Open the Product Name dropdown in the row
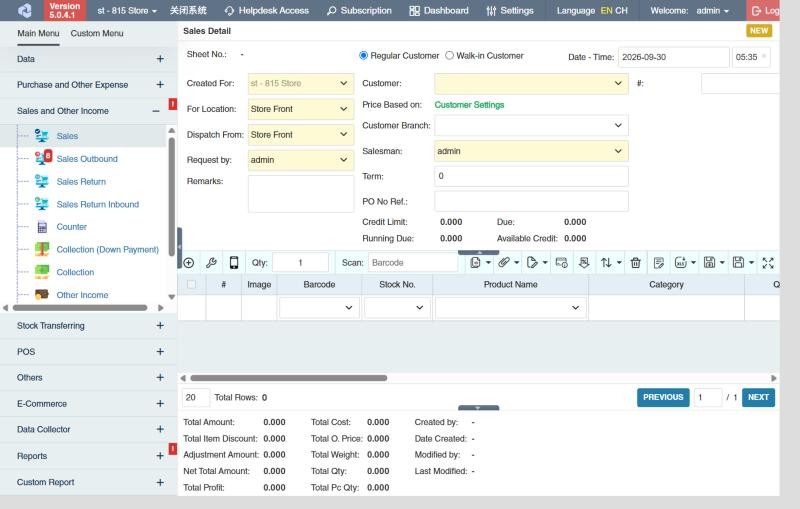800x509 pixels. click(510, 308)
